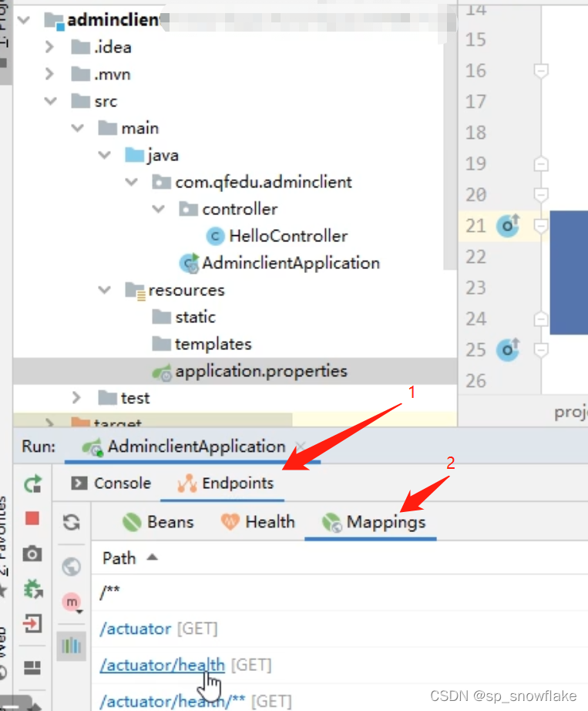Image resolution: width=588 pixels, height=711 pixels.
Task: Collapse the src folder
Action: click(51, 101)
